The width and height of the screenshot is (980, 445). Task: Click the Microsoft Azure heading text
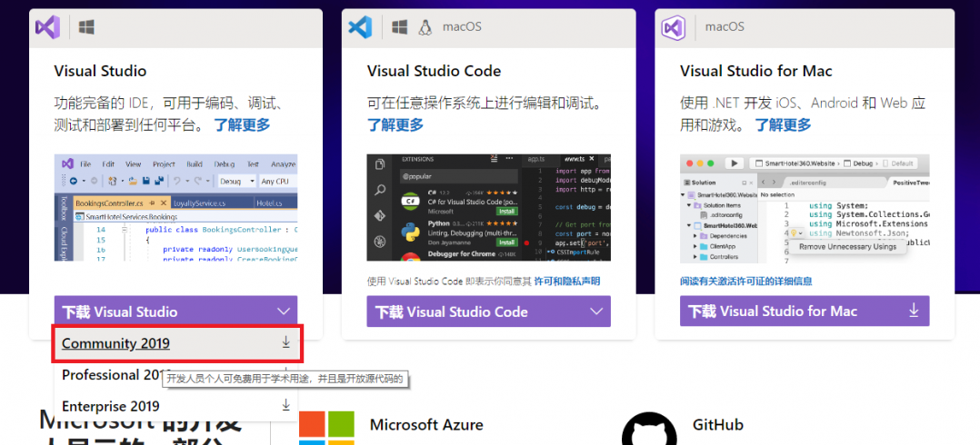pyautogui.click(x=426, y=425)
